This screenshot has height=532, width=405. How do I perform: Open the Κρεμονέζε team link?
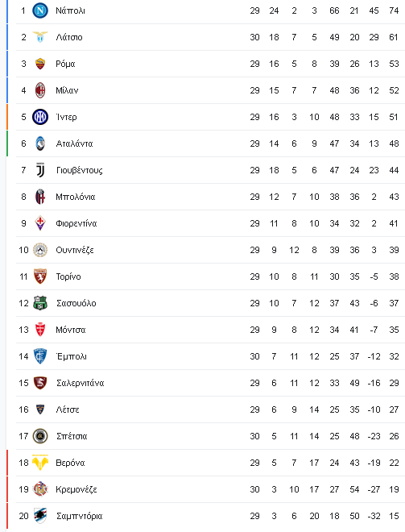pyautogui.click(x=76, y=489)
